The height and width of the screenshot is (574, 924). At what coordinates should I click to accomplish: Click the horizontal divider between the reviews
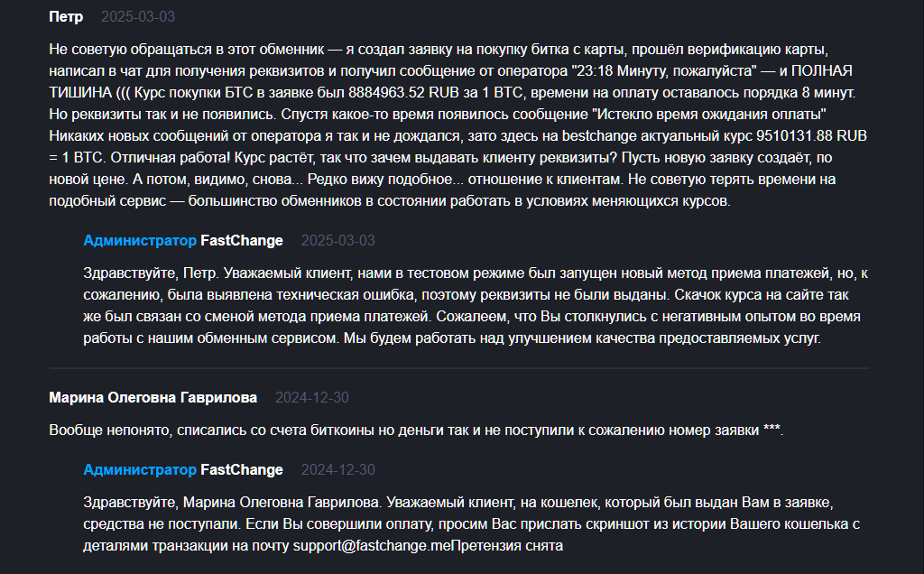click(458, 368)
